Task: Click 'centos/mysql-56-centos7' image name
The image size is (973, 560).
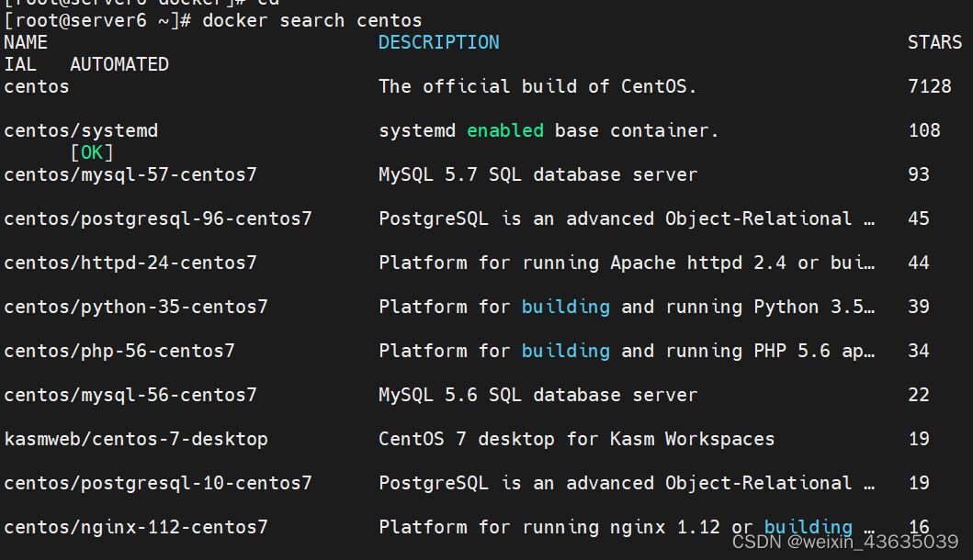Action: click(130, 395)
